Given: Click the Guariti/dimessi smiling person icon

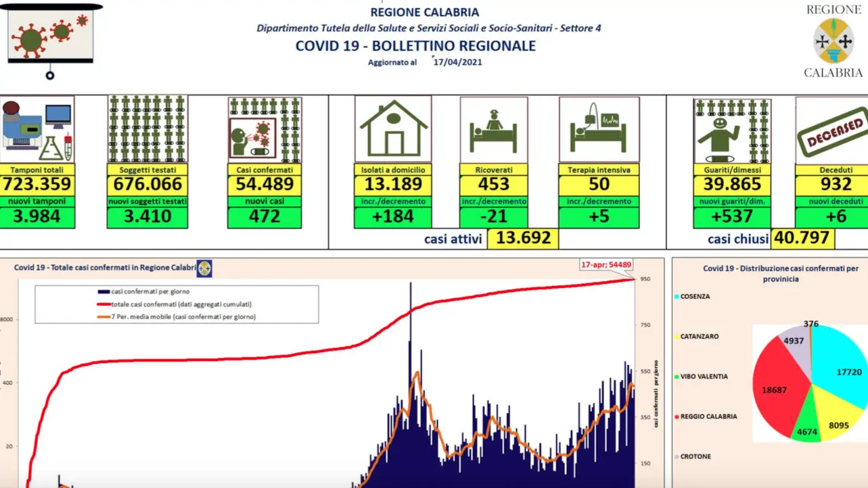Looking at the screenshot, I should pos(732,129).
